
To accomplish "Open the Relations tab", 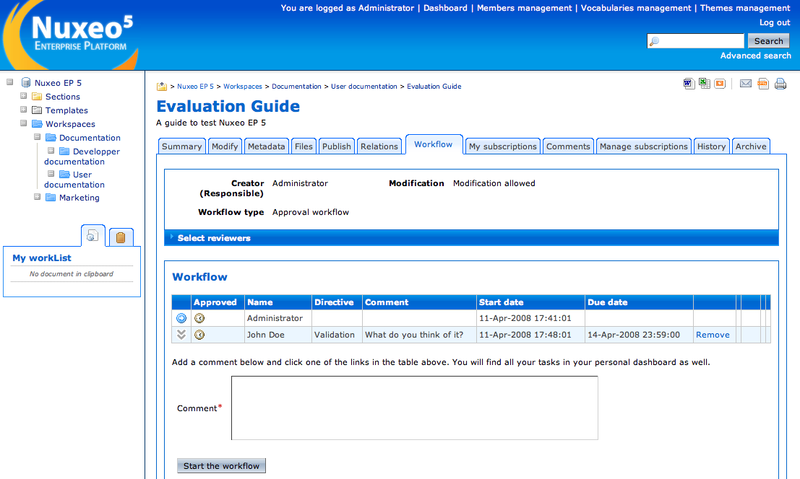I will (x=379, y=146).
